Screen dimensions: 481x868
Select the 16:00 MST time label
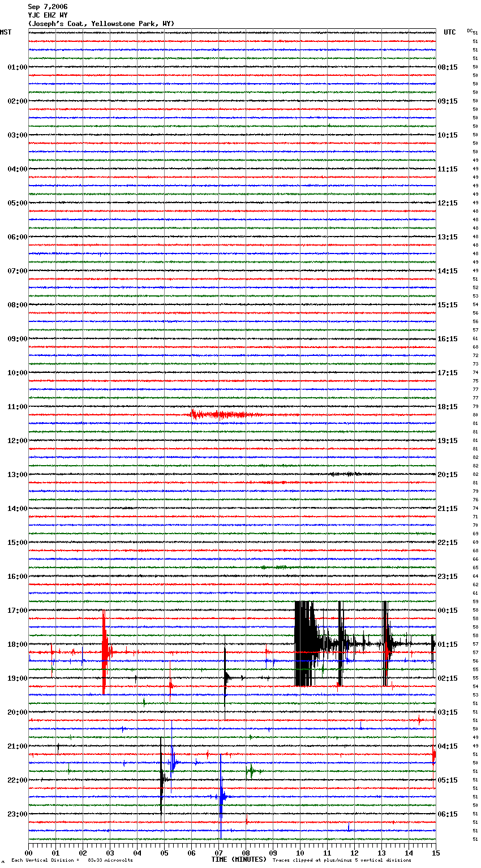click(x=17, y=577)
